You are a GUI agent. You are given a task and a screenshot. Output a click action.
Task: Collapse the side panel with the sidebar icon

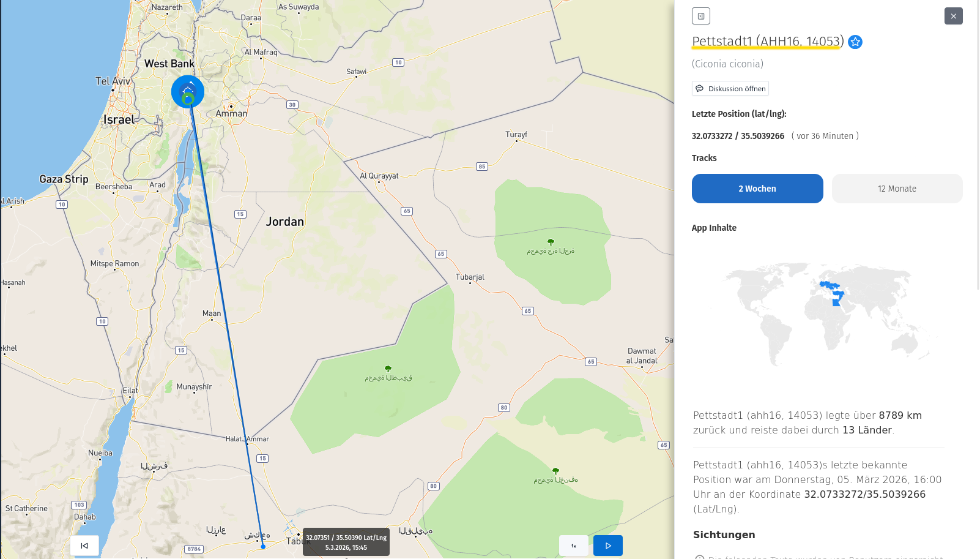(x=701, y=16)
